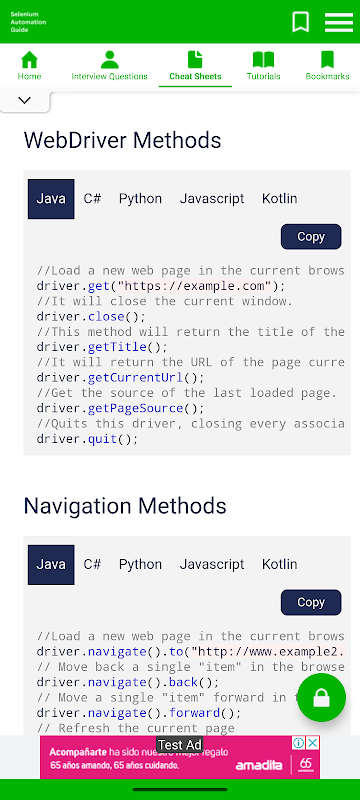Open the Bookmarks nav icon
Screen dimensions: 360x800
[x=327, y=60]
